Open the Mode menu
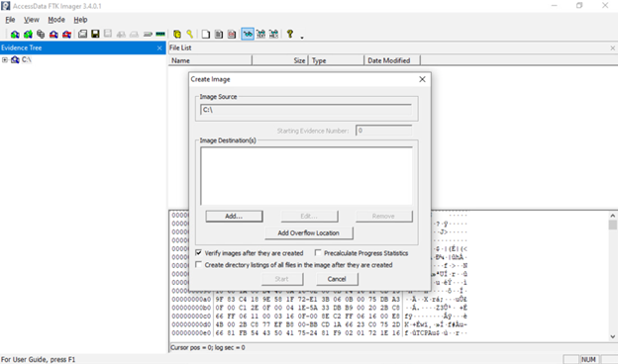The image size is (618, 364). 56,20
